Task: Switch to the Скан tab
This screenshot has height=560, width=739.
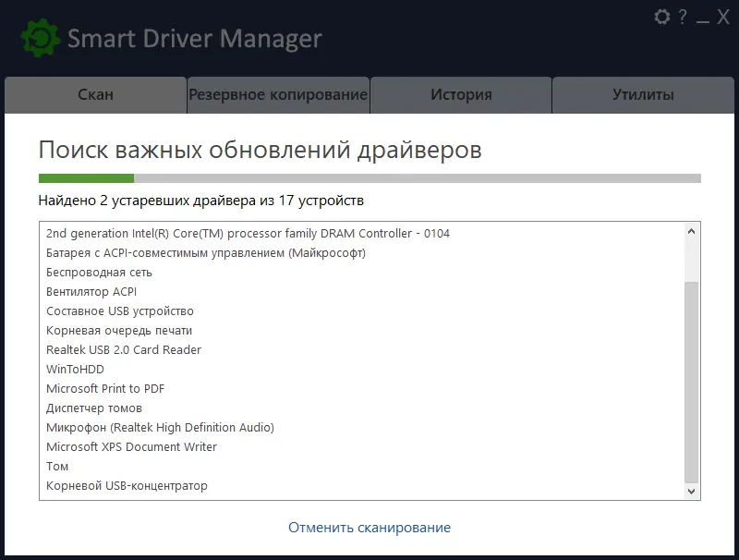Action: (93, 94)
